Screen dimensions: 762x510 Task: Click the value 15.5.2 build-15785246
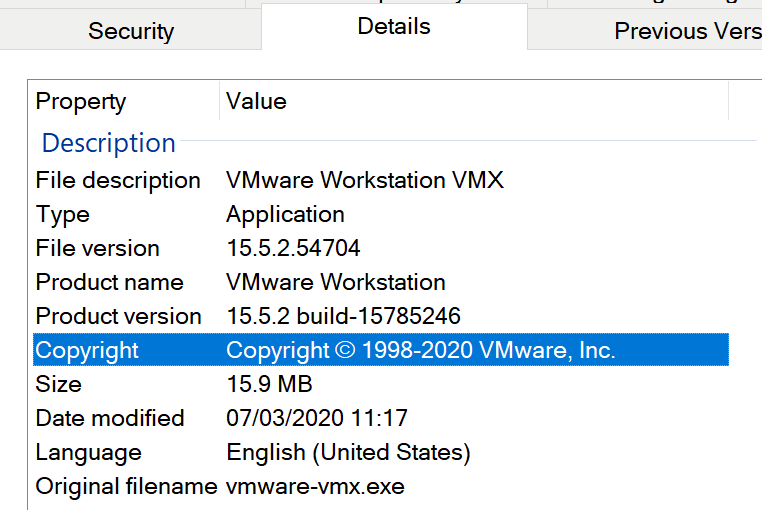(343, 316)
